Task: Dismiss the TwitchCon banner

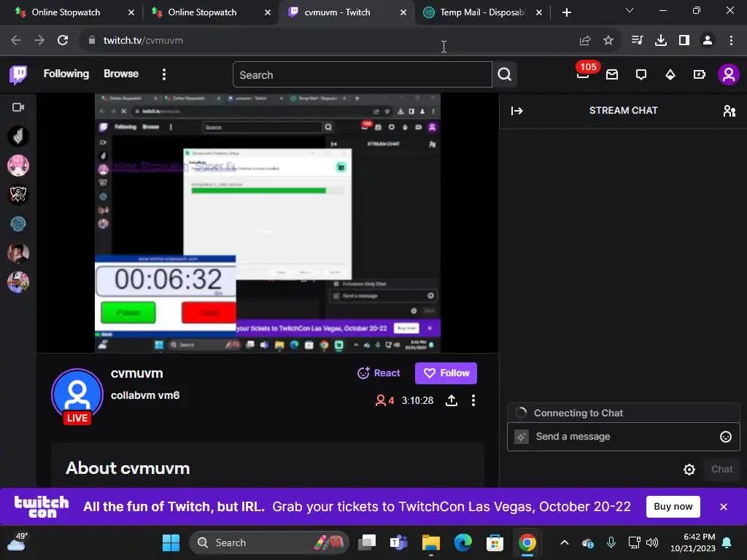Action: 723,507
